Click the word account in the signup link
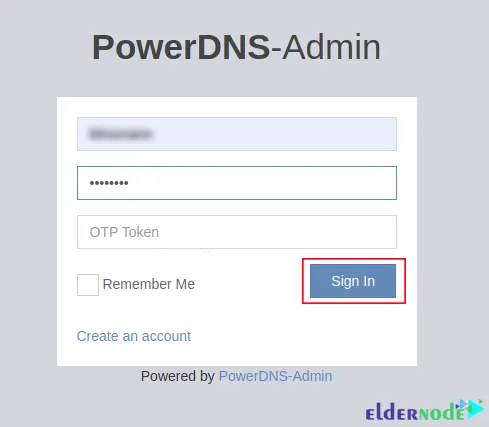Screen dimensions: 489x427 click(166, 336)
